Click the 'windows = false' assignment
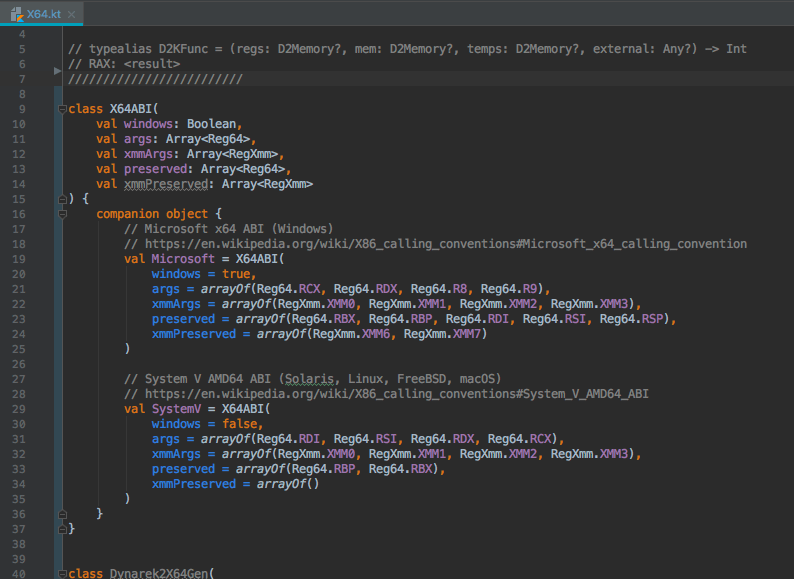Screen dimensions: 794x579 point(206,424)
